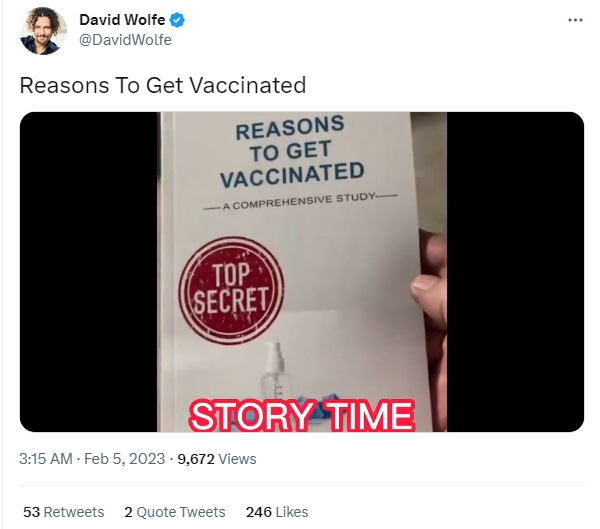Click the blue verified badge
600x529 pixels.
177,20
